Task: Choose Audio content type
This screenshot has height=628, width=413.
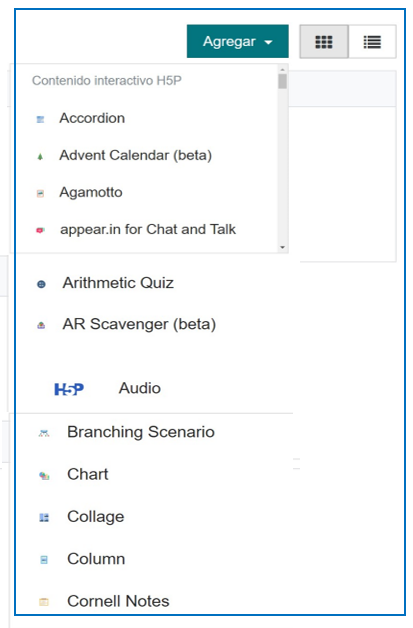Action: coord(140,388)
